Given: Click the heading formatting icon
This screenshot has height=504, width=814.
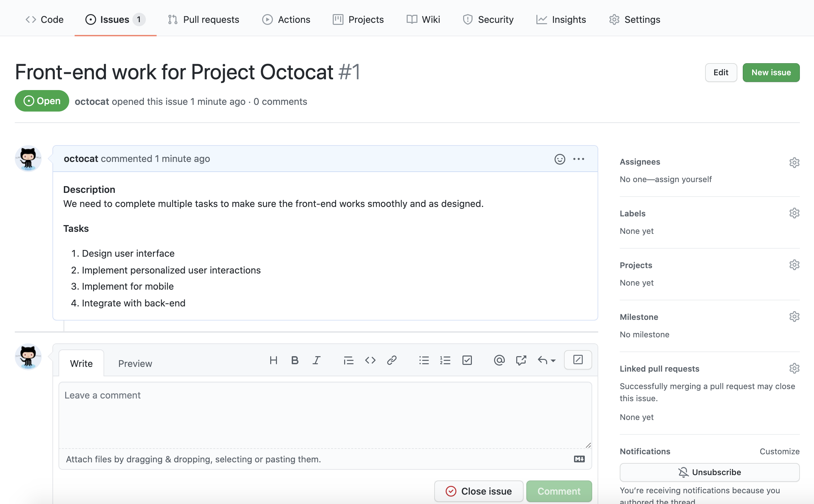Looking at the screenshot, I should [x=273, y=361].
